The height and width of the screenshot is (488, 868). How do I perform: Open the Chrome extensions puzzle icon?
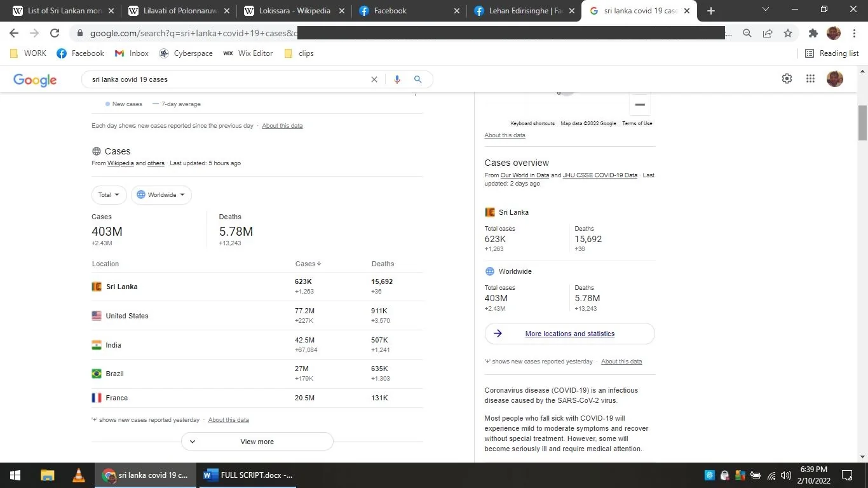tap(813, 33)
